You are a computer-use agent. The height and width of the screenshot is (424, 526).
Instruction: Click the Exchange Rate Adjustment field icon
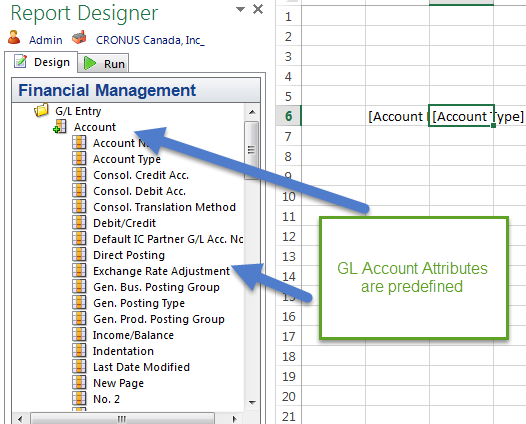pos(79,270)
